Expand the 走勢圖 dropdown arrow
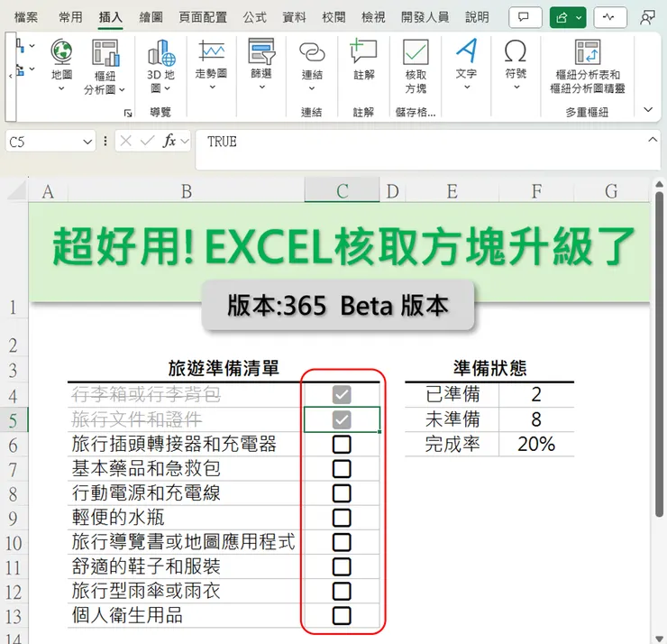Viewport: 667px width, 644px height. click(212, 87)
